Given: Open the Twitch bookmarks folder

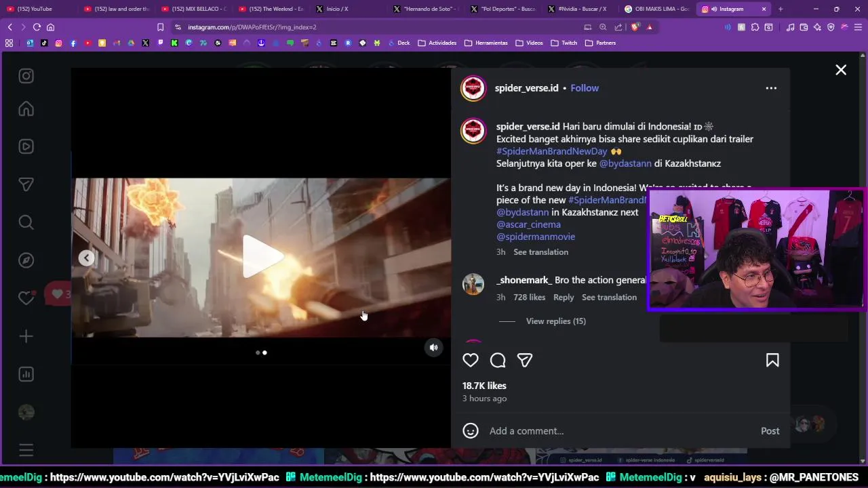Looking at the screenshot, I should tap(564, 43).
